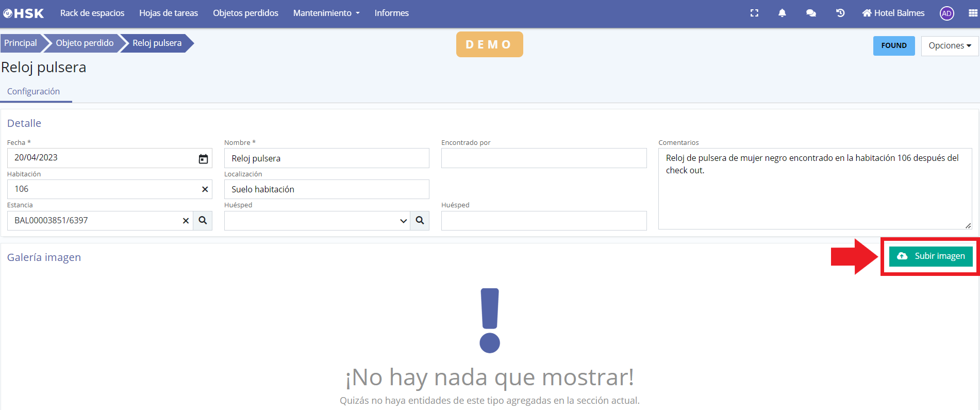Open Objetos perdidos menu item
Image resolution: width=980 pixels, height=410 pixels.
click(245, 13)
